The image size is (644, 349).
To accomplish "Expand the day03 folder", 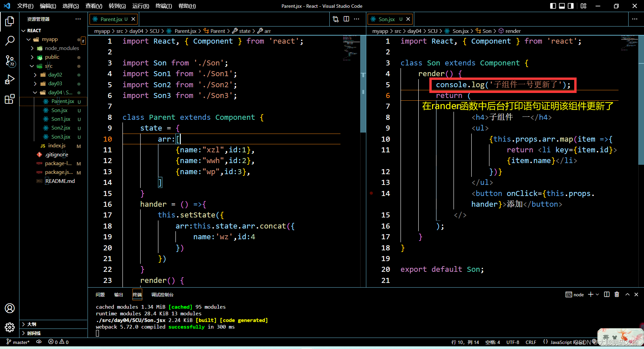I will click(x=35, y=84).
